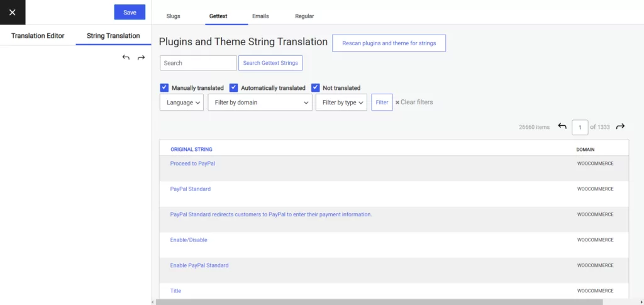Click the of 1333 page total text

click(x=600, y=127)
